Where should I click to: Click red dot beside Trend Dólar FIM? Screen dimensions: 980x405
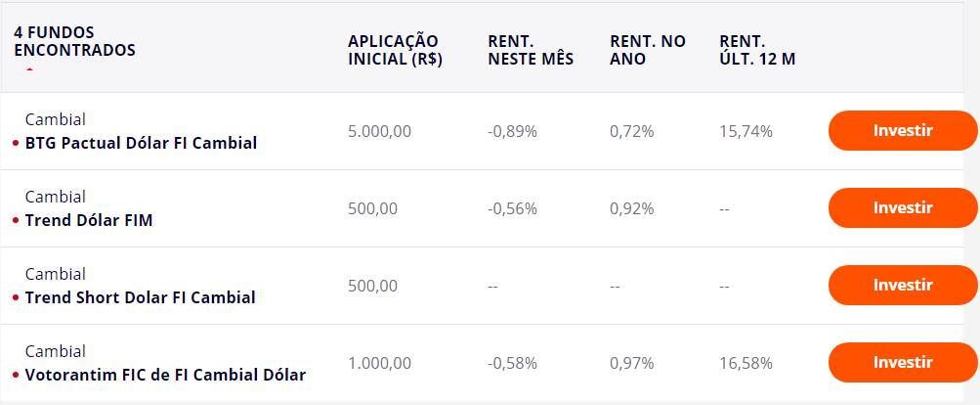(x=16, y=221)
